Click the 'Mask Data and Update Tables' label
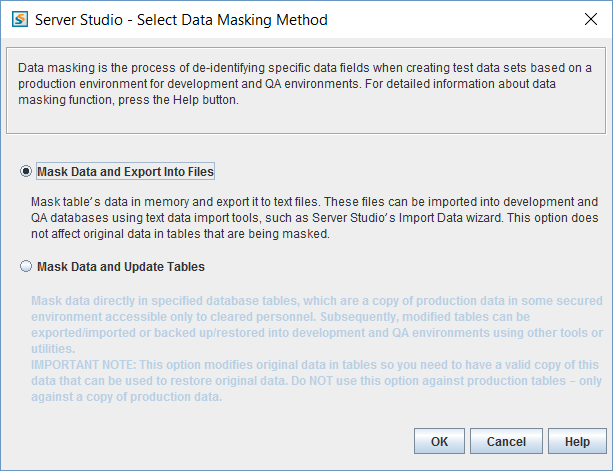 pos(120,267)
